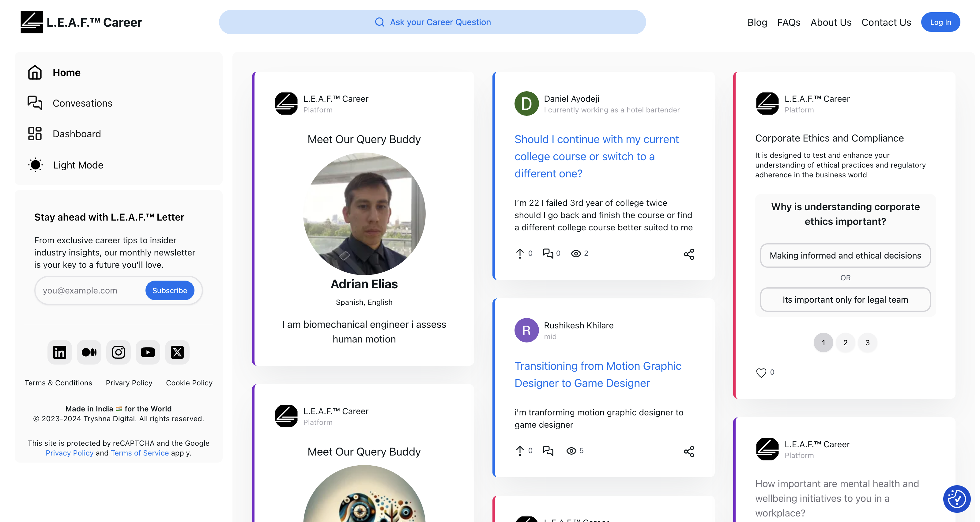Viewport: 980px width, 522px height.
Task: Upvote Daniel Ayodeji's question
Action: [520, 253]
